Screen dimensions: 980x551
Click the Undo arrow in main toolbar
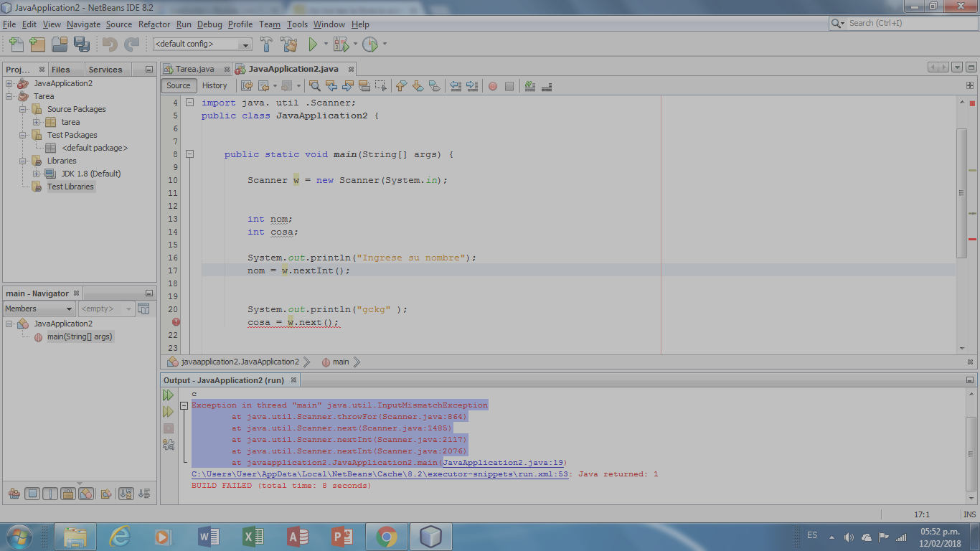tap(110, 44)
